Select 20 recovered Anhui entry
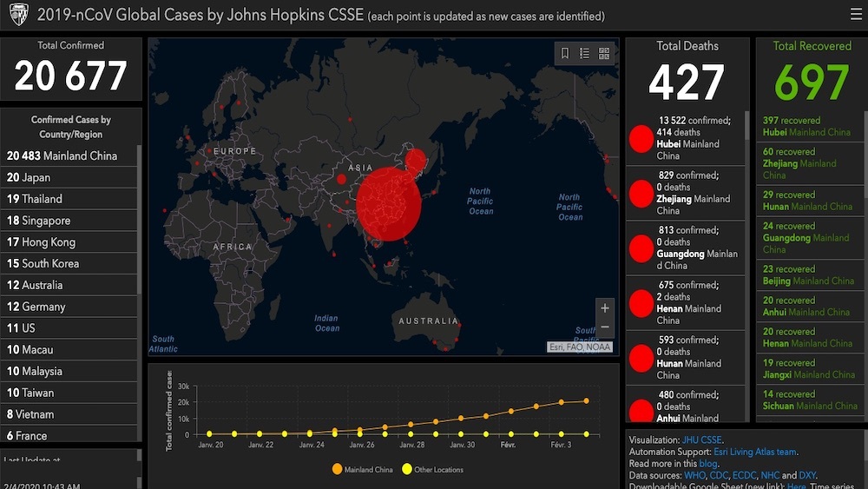 tap(811, 306)
